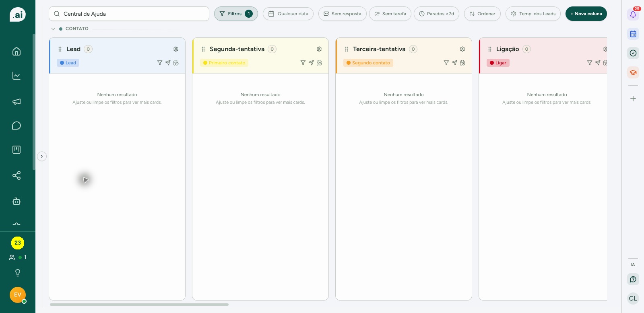Click the plus icon in right rail
Viewport: 644px width, 313px height.
(x=633, y=99)
